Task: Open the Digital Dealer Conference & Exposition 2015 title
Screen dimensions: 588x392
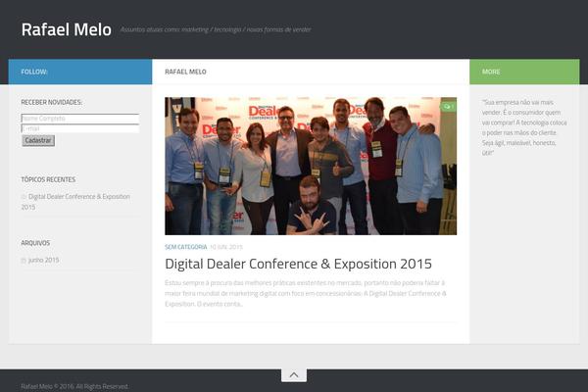Action: (298, 264)
